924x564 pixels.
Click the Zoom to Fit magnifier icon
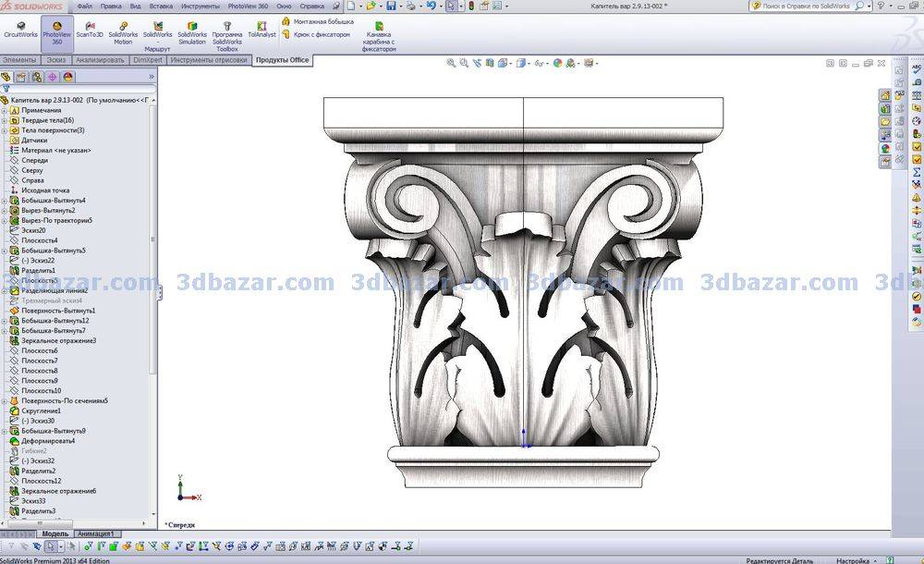pyautogui.click(x=451, y=64)
